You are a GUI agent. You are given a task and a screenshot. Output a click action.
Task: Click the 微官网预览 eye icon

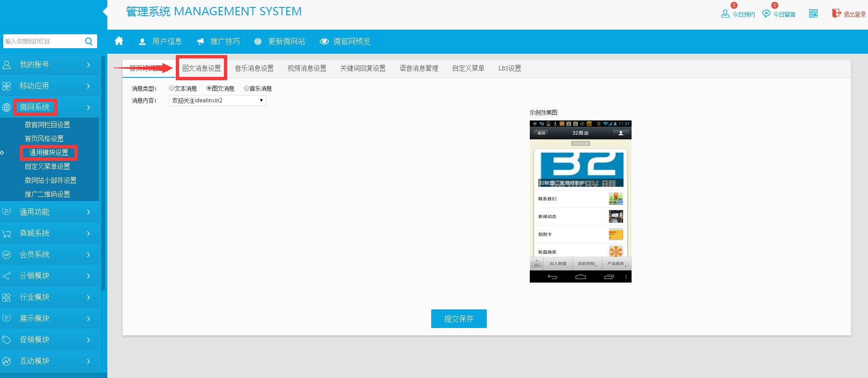coord(324,41)
